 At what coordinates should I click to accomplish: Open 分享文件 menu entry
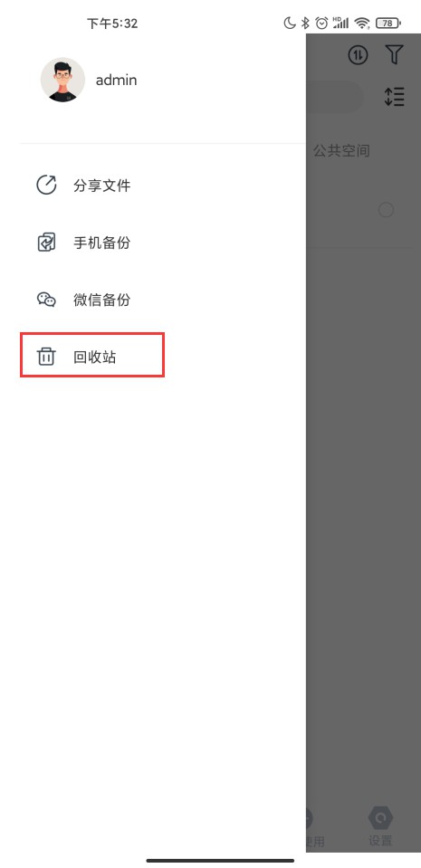click(102, 186)
